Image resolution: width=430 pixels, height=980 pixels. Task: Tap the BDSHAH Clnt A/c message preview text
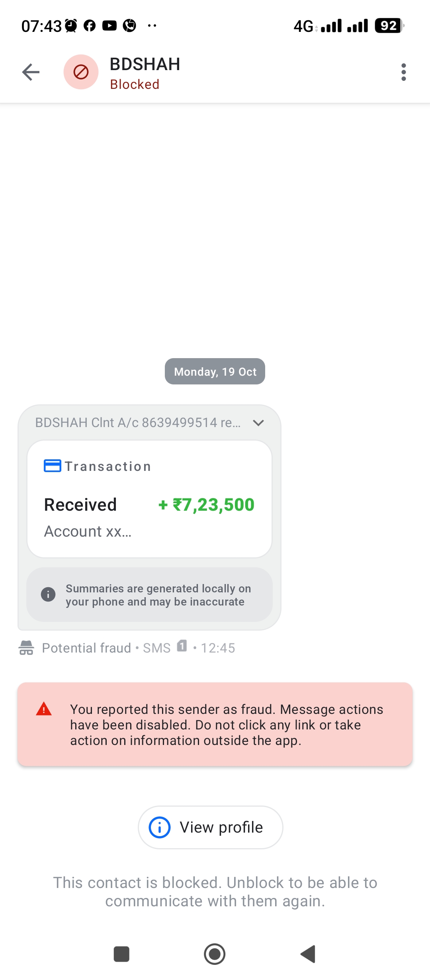tap(138, 423)
